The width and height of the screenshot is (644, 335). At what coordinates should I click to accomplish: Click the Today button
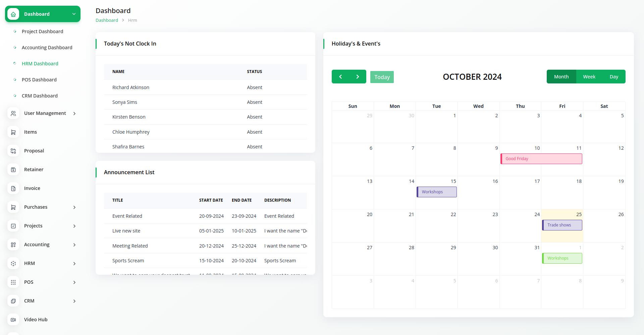tap(382, 77)
